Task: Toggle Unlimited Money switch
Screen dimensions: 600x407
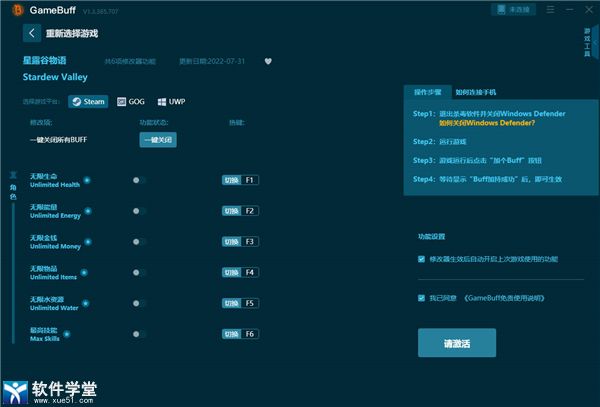Action: pos(139,242)
